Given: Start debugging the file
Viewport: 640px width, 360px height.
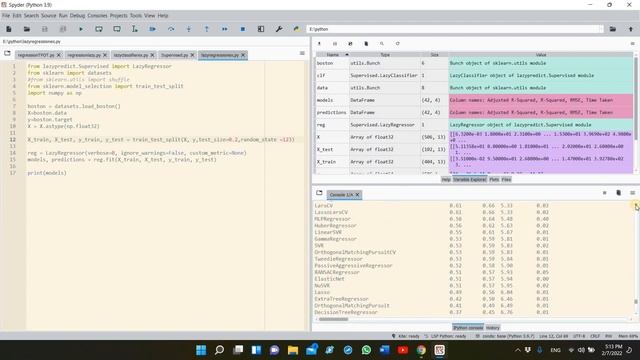Looking at the screenshot, I should 153,29.
